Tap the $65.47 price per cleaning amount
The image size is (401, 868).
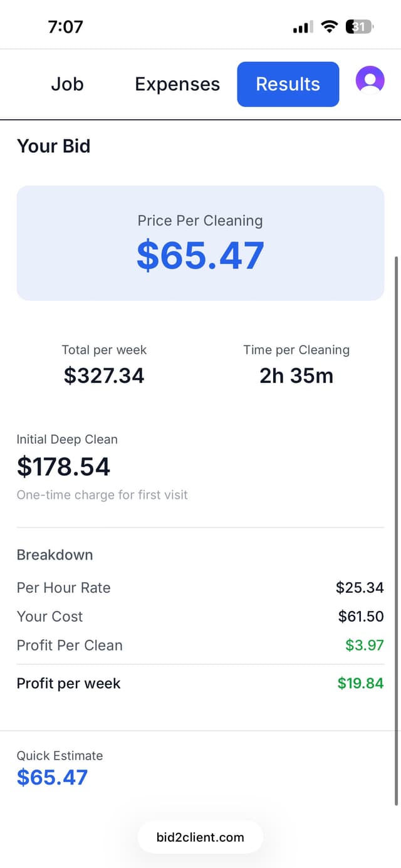click(200, 256)
